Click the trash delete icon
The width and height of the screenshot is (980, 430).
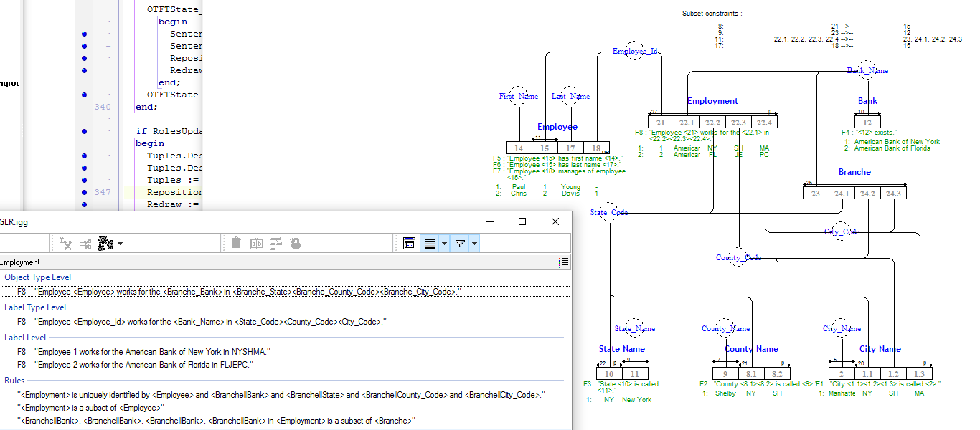tap(236, 244)
